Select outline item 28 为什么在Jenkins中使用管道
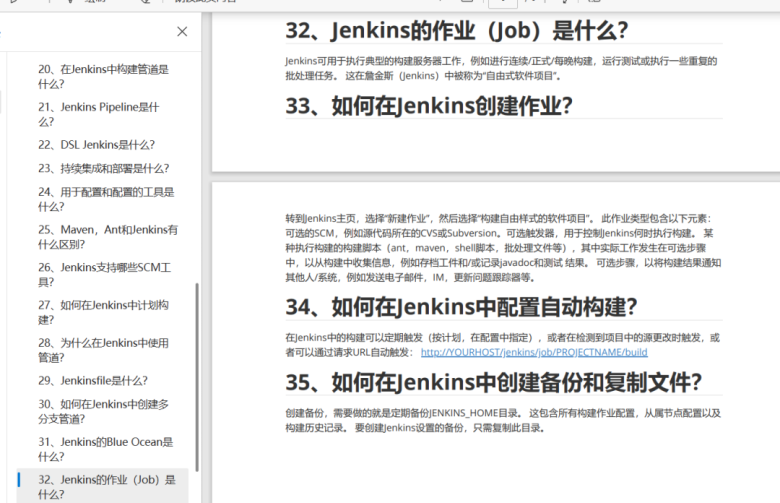Screen dimensions: 780x503 pyautogui.click(x=103, y=350)
